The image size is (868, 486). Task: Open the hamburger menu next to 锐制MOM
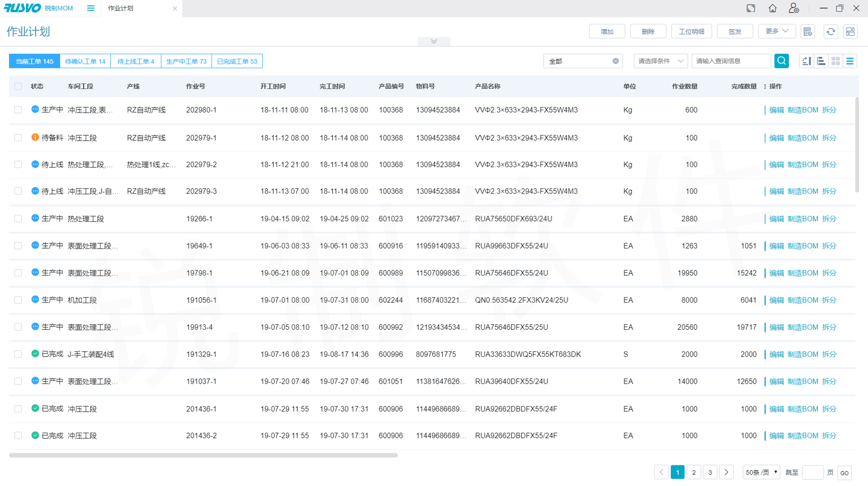[91, 8]
